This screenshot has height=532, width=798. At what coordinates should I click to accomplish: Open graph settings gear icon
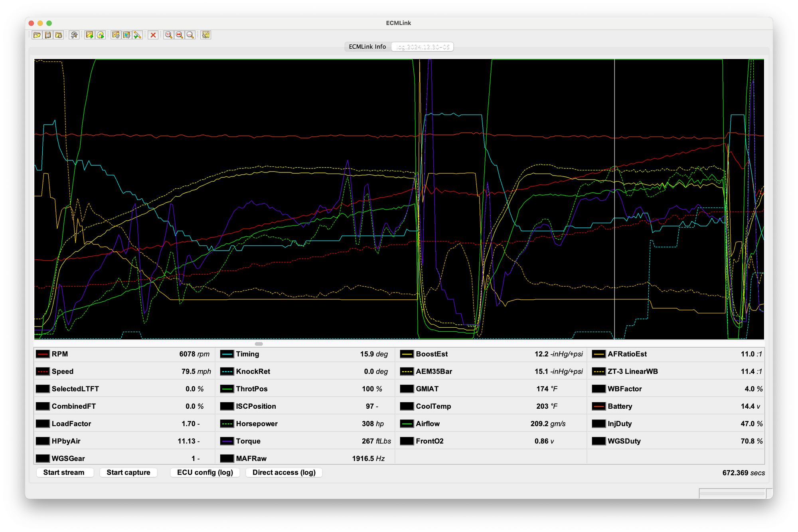(x=116, y=35)
